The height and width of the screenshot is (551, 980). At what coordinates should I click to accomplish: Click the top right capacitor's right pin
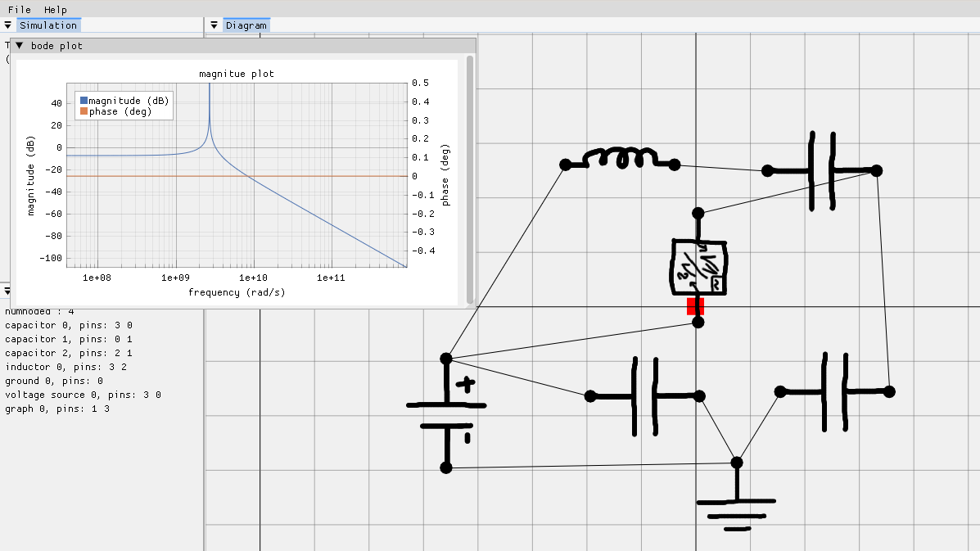coord(877,170)
